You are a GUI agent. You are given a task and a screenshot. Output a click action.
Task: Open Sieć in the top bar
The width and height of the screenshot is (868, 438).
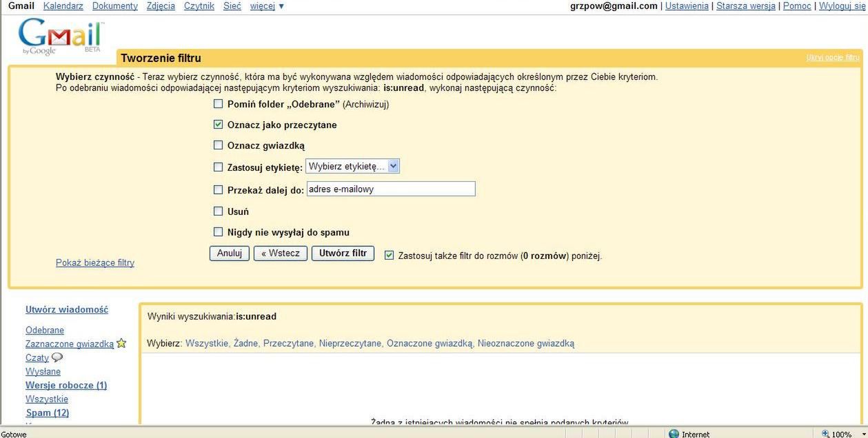coord(232,6)
